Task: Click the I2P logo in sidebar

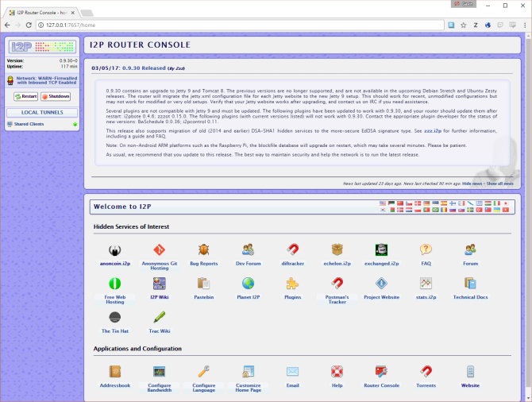Action: (41, 47)
